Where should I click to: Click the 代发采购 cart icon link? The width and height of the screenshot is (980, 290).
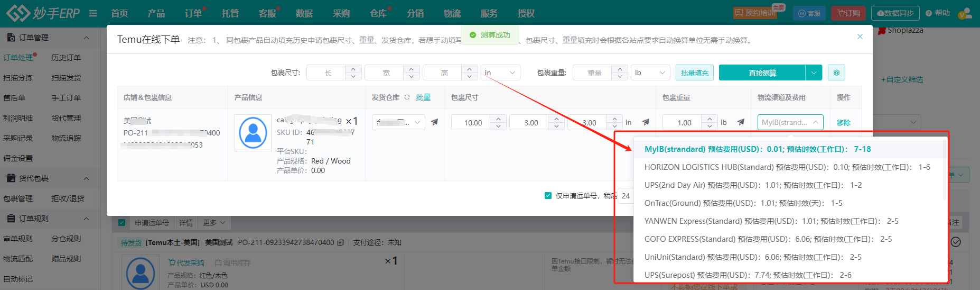pos(186,262)
